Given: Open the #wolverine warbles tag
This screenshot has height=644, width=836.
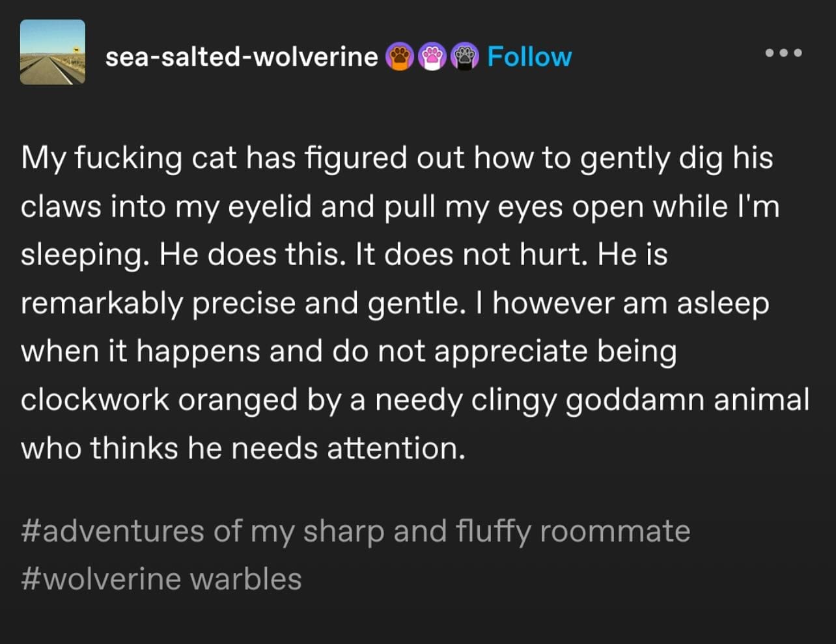Looking at the screenshot, I should pos(161,579).
